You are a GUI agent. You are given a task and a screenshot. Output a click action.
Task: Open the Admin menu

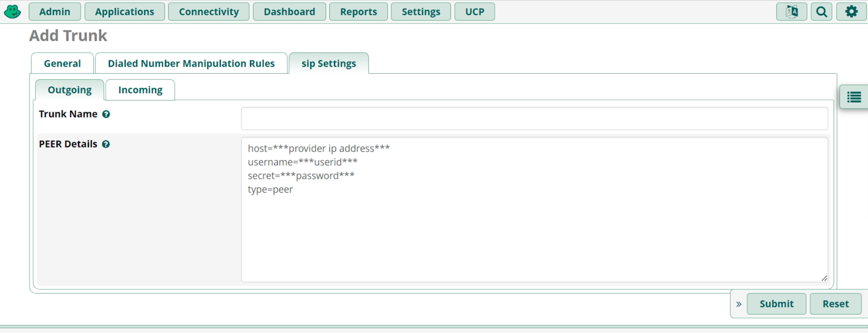(55, 11)
